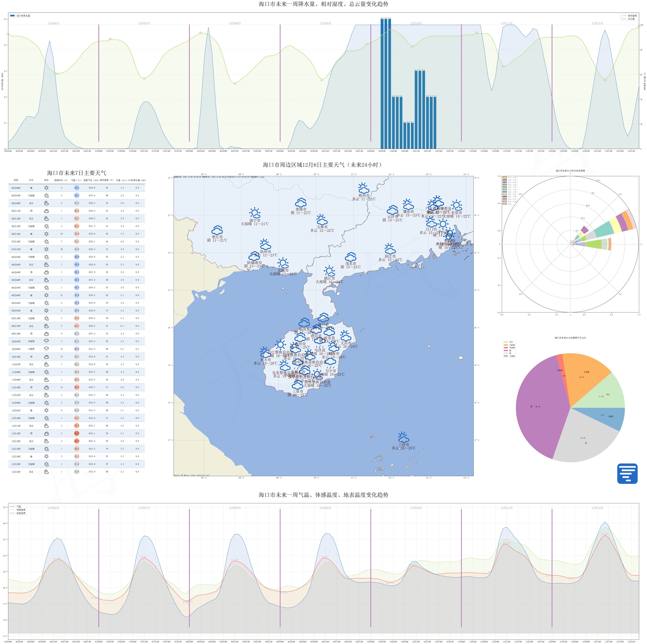Click the weather icon above 三沙市
The width and height of the screenshot is (647, 644).
(403, 437)
